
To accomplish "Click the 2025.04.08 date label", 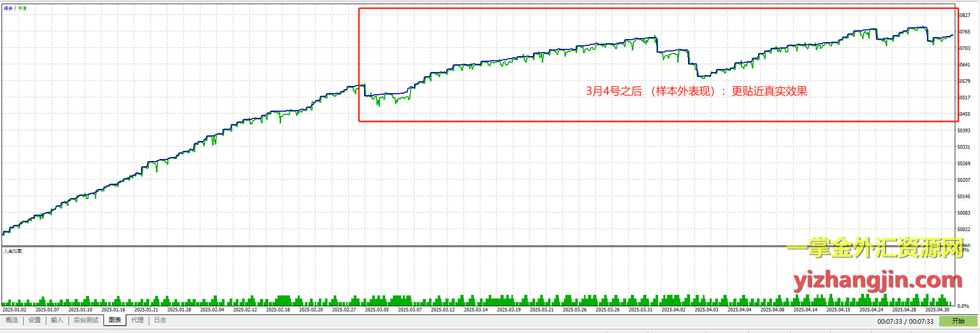I will click(x=772, y=310).
